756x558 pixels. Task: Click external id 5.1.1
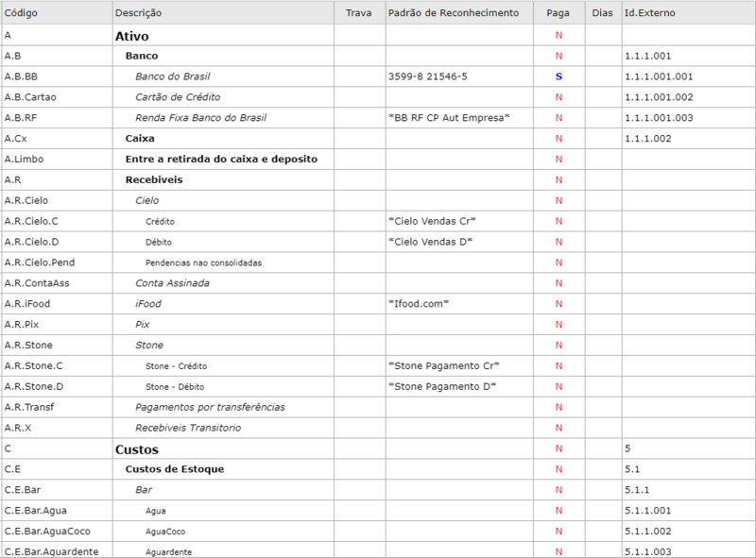coord(637,490)
